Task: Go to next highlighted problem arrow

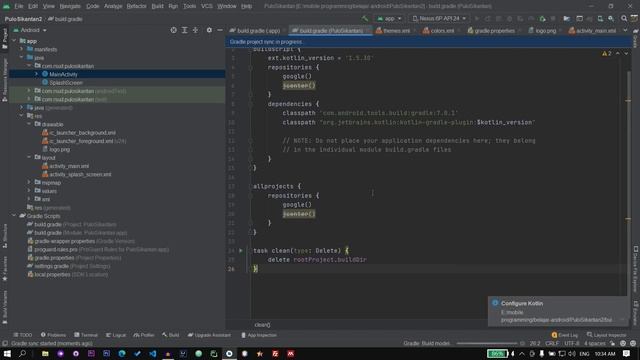Action: click(626, 53)
